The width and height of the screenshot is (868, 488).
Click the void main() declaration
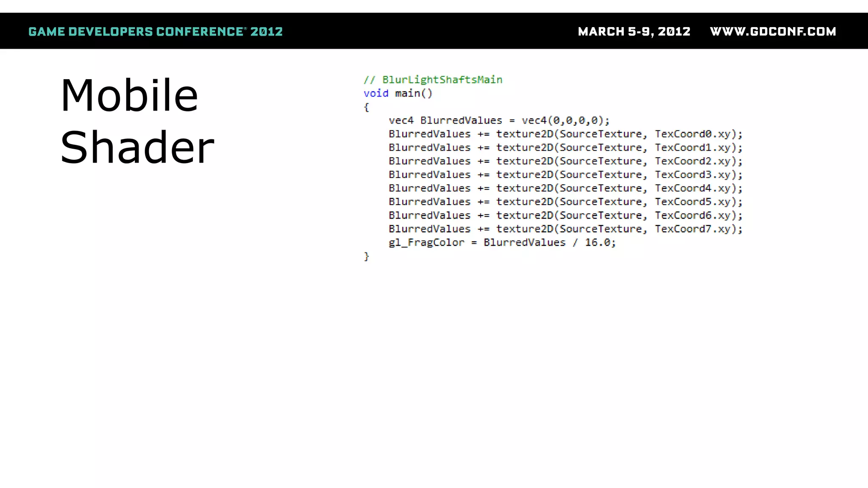pyautogui.click(x=398, y=93)
